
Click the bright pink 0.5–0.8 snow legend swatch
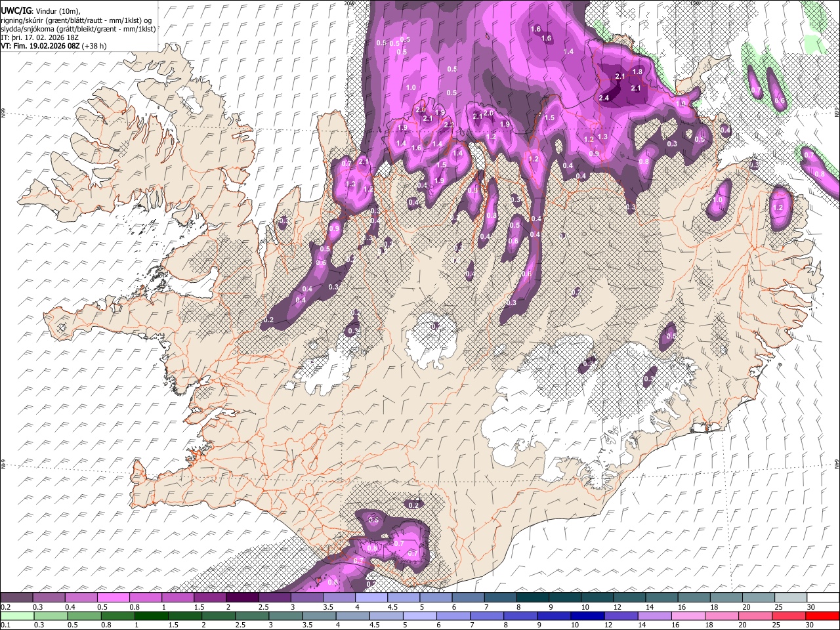click(x=114, y=598)
